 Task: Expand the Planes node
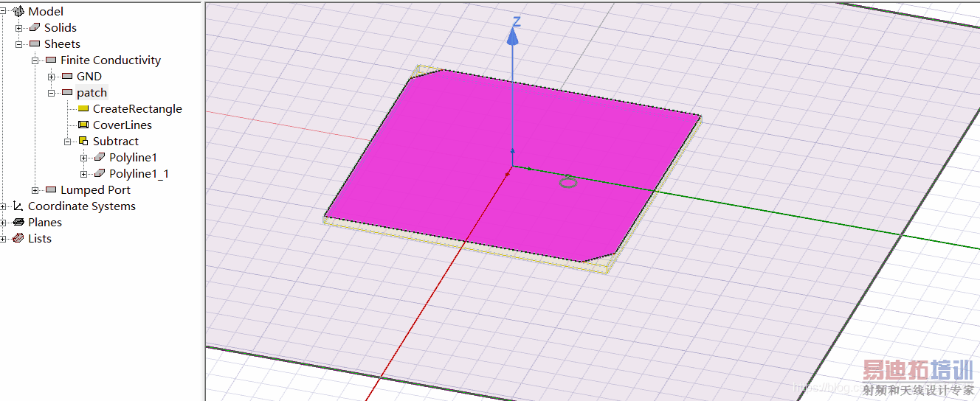point(3,223)
